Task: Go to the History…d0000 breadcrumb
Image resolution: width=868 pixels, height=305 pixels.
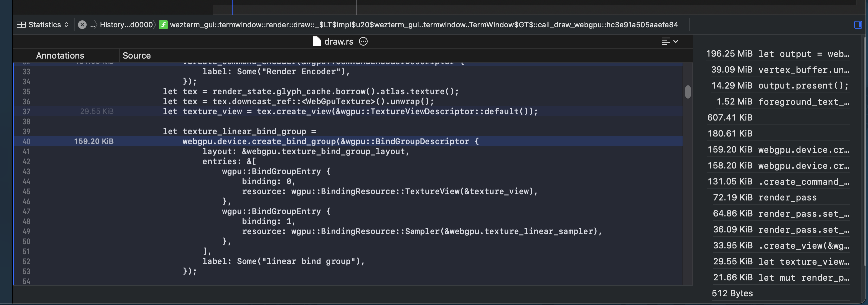Action: click(x=126, y=25)
